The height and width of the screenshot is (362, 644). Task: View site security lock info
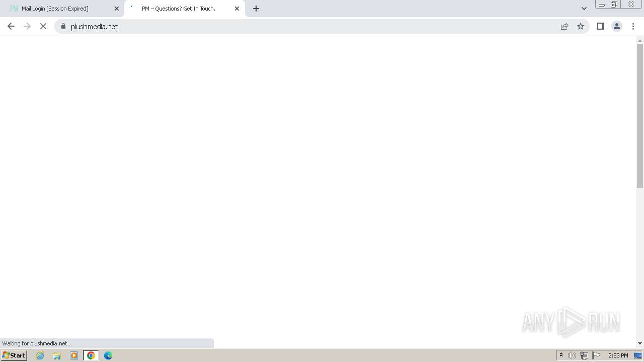(63, 26)
